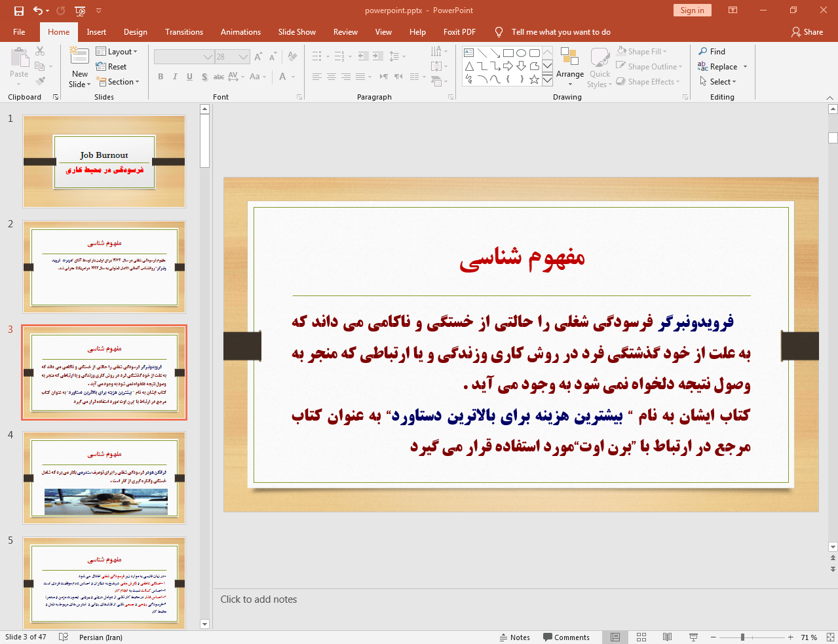
Task: Switch to the Animations tab
Action: coord(240,32)
